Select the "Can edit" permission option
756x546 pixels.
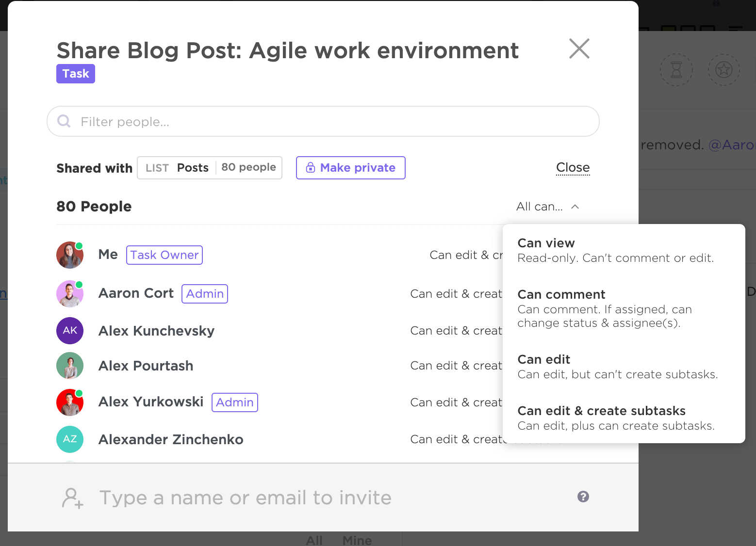coord(617,367)
